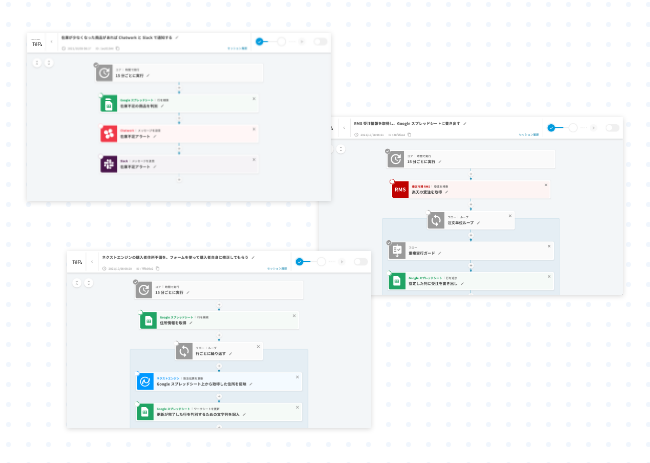Viewport: 650px width, 463px height.
Task: Select the red RMS step icon
Action: 400,189
